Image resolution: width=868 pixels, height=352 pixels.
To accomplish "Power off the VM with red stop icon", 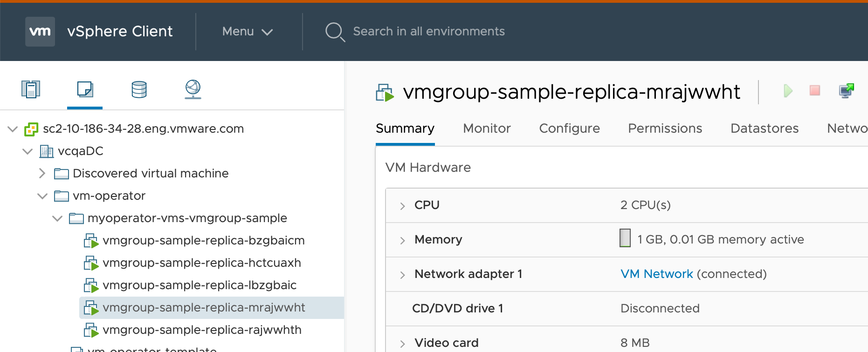I will click(x=815, y=90).
